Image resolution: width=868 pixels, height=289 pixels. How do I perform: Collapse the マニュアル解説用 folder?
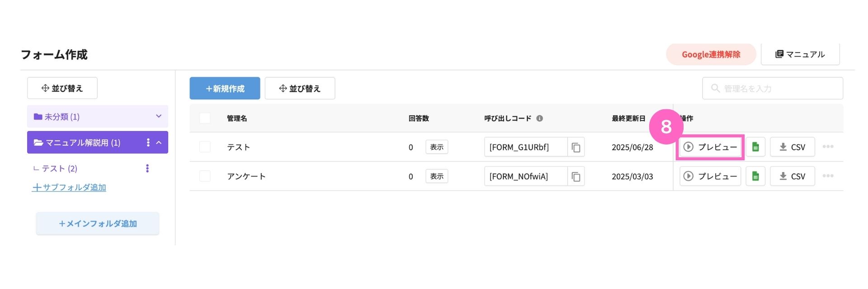coord(159,143)
